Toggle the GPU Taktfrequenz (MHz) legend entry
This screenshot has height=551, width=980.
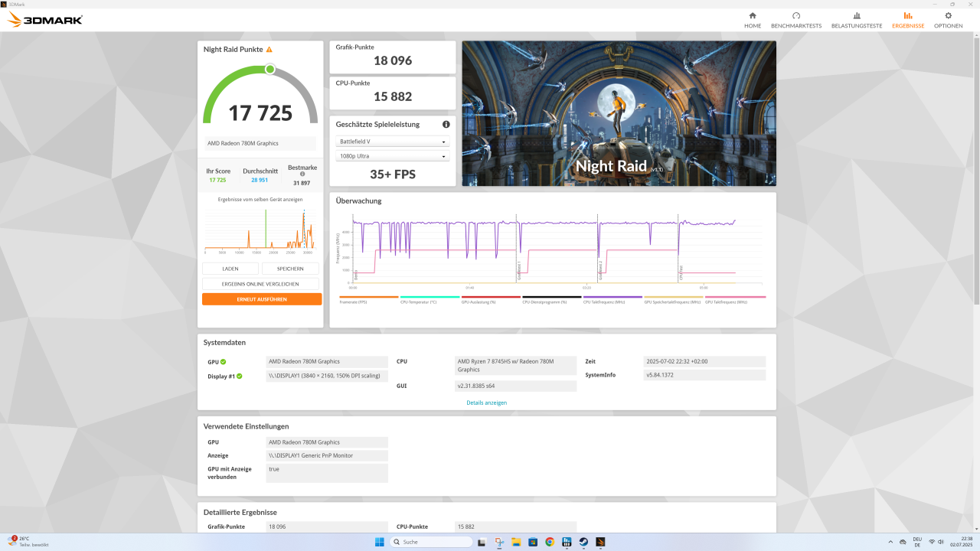tap(735, 299)
